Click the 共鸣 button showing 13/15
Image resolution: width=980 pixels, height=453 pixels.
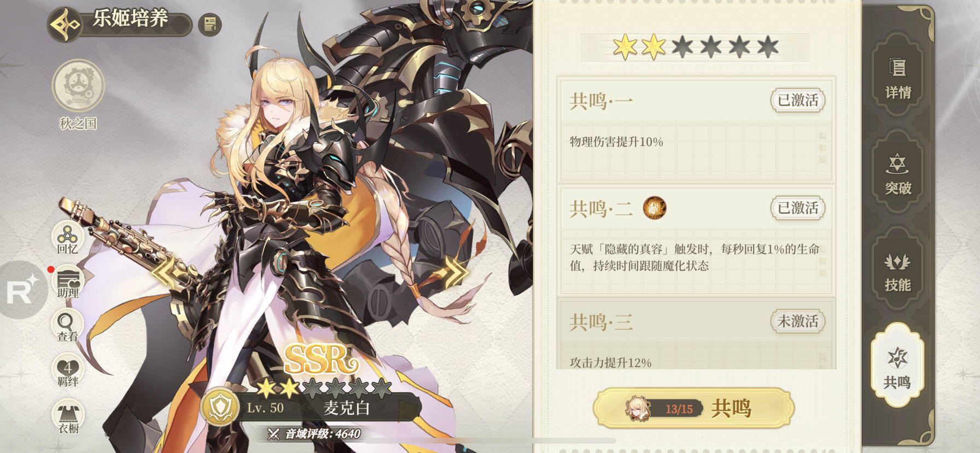tap(694, 408)
